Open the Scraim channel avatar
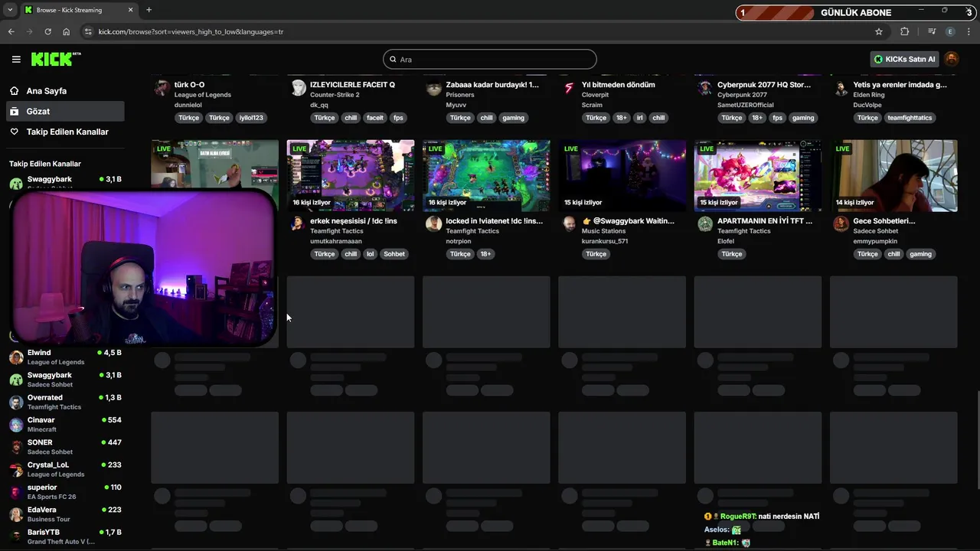This screenshot has height=551, width=980. pyautogui.click(x=569, y=87)
